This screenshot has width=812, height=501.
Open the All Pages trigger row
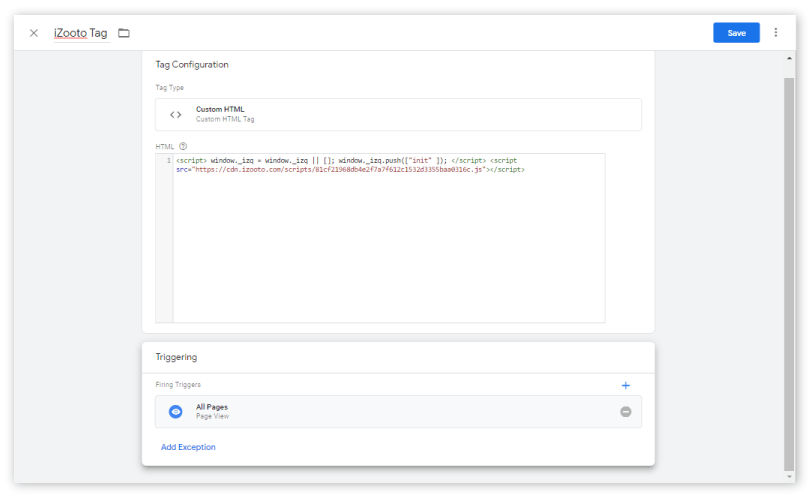(x=398, y=412)
